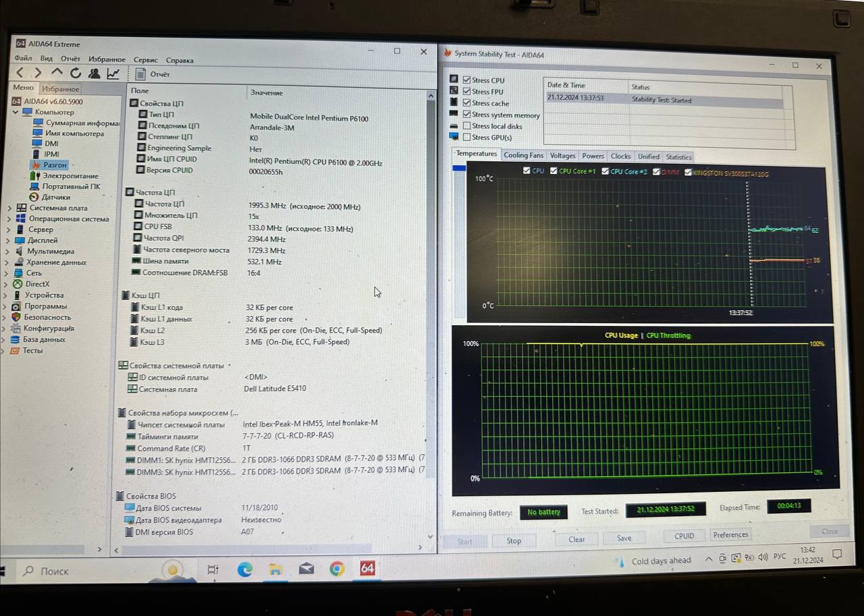This screenshot has height=616, width=864.
Task: Open the Файл menu
Action: tap(23, 59)
